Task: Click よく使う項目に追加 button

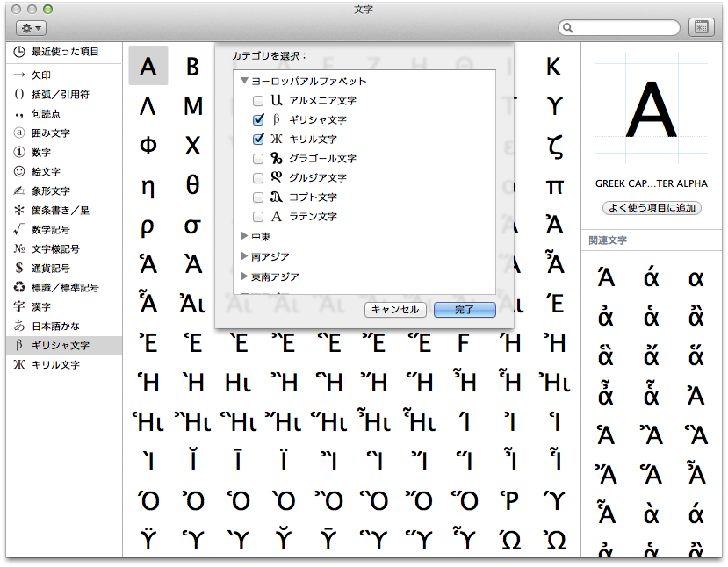Action: 651,208
